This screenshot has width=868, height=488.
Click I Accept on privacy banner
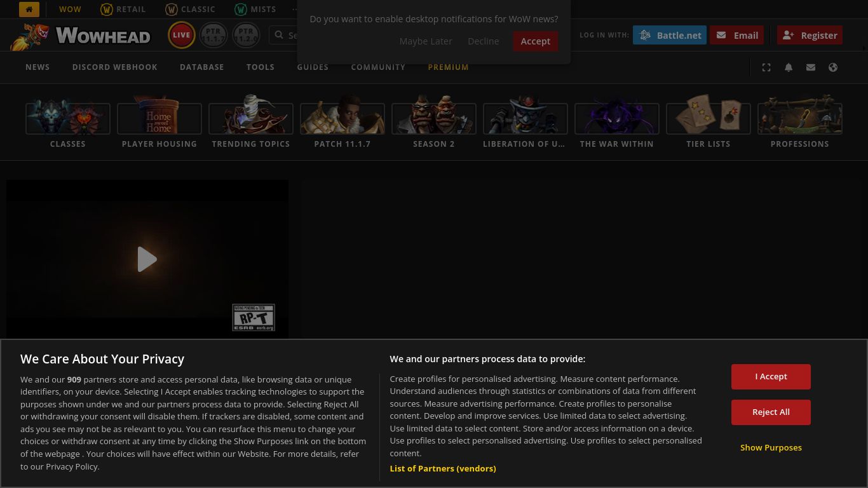771,377
